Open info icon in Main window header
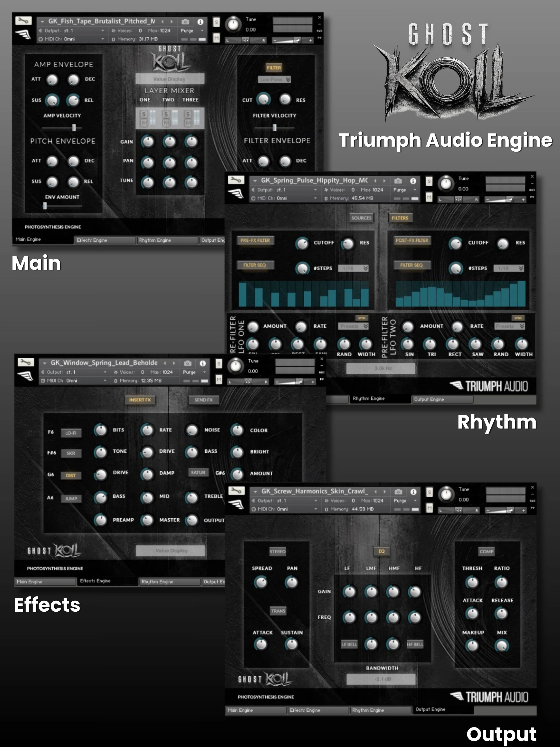Image resolution: width=560 pixels, height=747 pixels. click(200, 22)
